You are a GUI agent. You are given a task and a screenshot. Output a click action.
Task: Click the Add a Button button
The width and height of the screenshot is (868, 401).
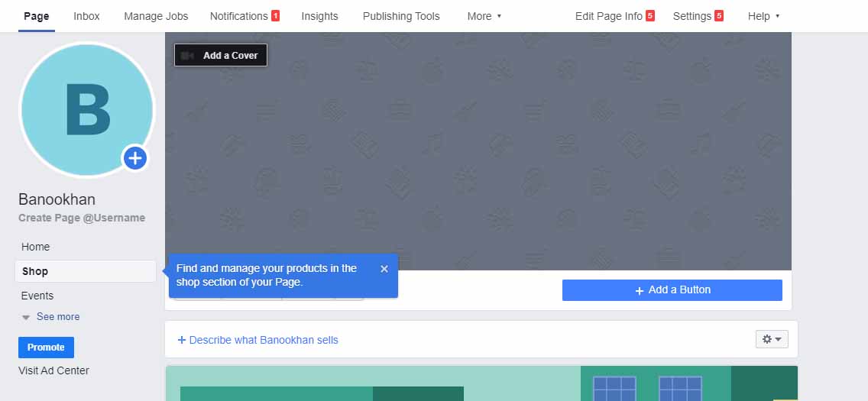672,289
